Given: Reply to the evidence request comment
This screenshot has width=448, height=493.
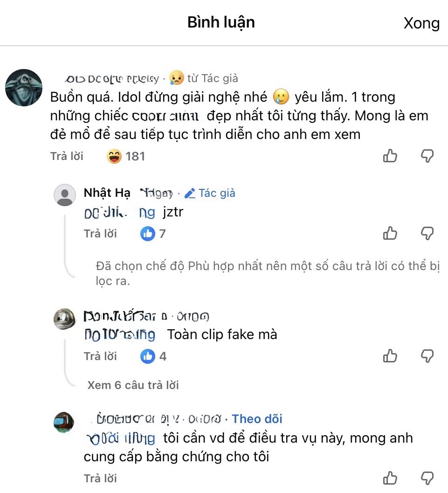Looking at the screenshot, I should 101,478.
